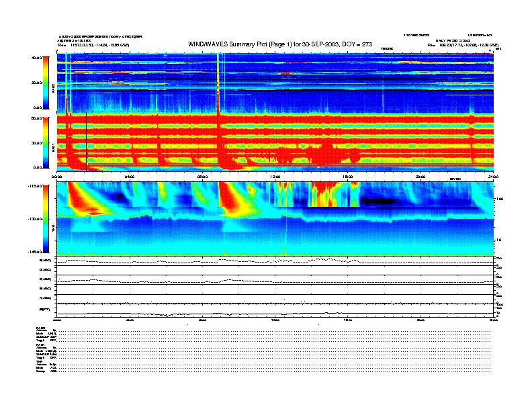The width and height of the screenshot is (532, 411).
Task: Click the 100 label on TNR right axis
Action: [x=500, y=199]
